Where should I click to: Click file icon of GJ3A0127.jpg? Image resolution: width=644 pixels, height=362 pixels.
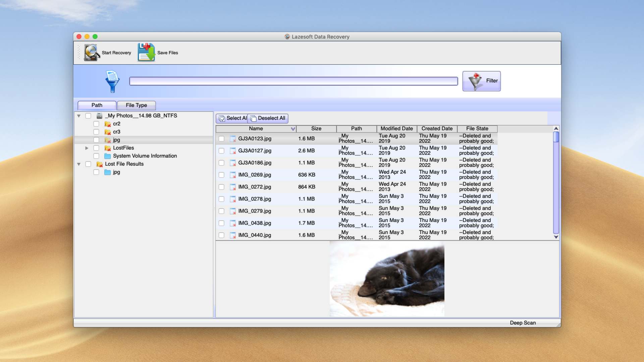pyautogui.click(x=233, y=151)
